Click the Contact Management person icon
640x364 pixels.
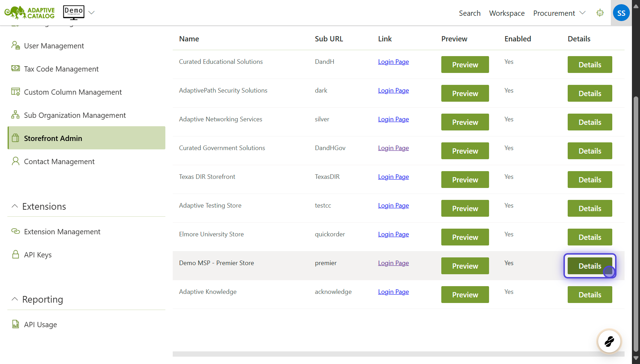coord(15,161)
